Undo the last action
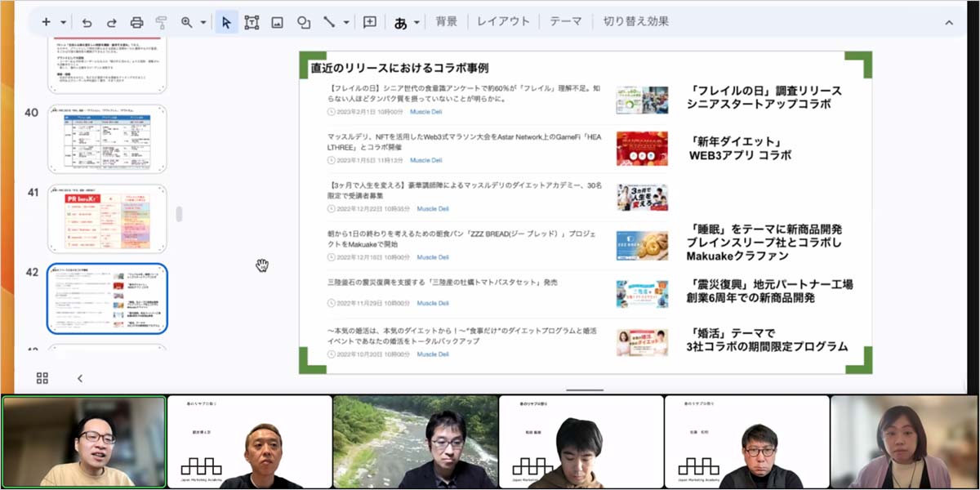The image size is (980, 490). (87, 22)
